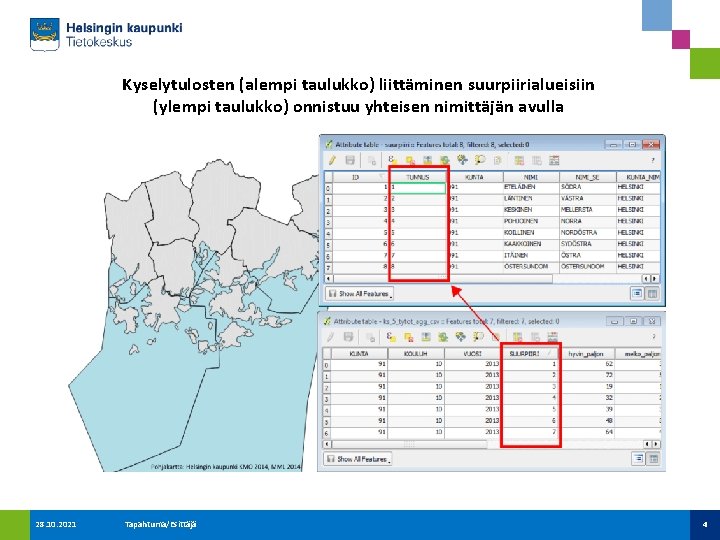
Task: Select KAAKKOINEN cell in upper table
Action: [x=531, y=244]
